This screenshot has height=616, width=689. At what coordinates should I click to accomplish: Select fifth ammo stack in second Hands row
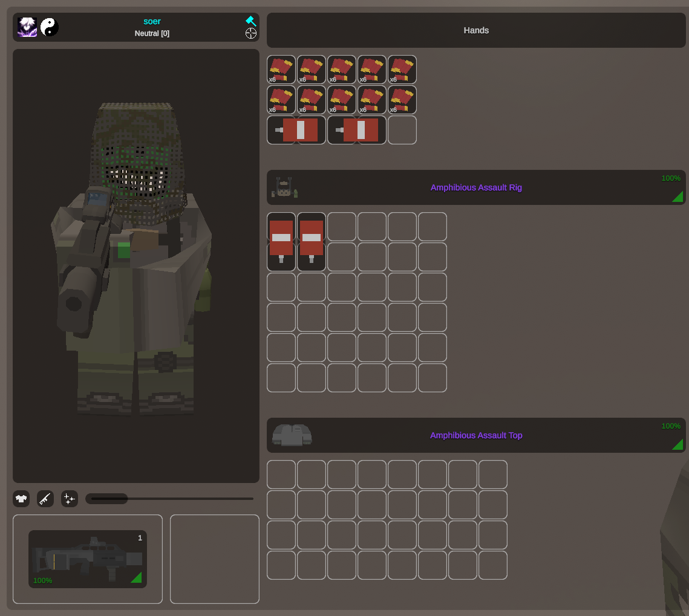(402, 100)
